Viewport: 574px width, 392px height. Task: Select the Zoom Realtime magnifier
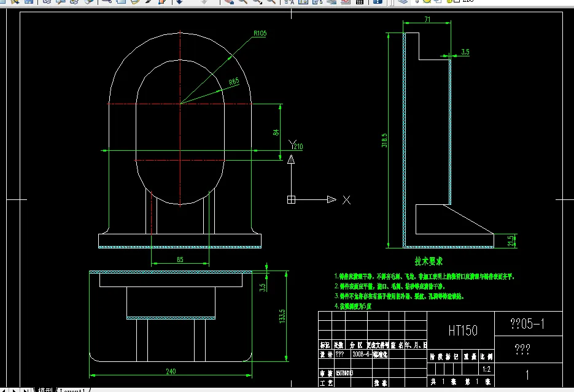242,2
